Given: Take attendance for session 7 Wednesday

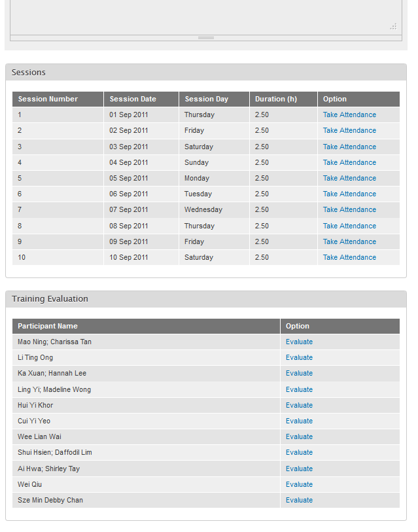Looking at the screenshot, I should pos(349,209).
